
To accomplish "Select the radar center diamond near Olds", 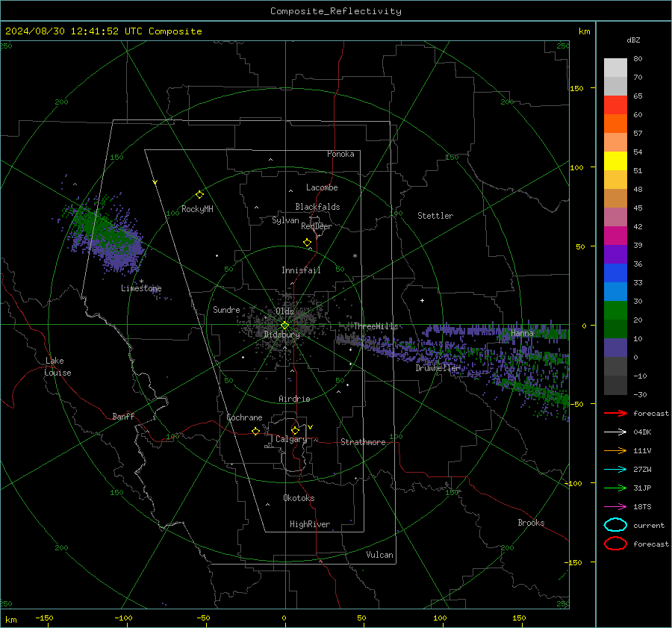I will [284, 326].
